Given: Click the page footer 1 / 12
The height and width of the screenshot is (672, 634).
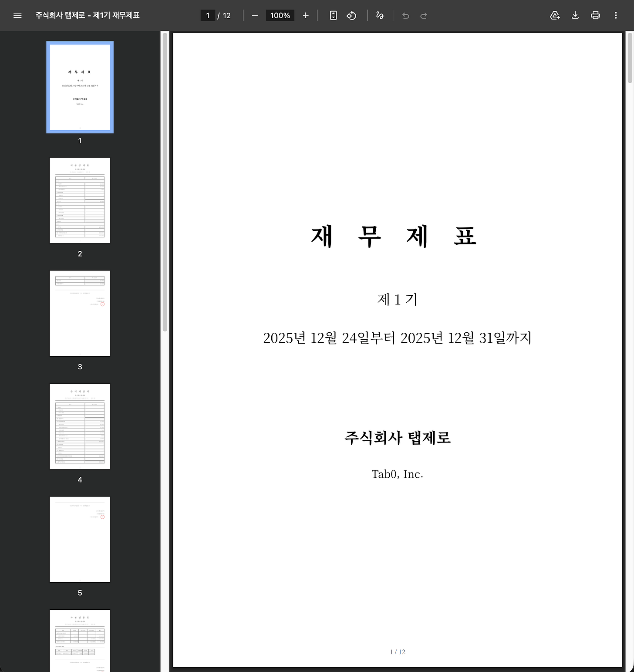Looking at the screenshot, I should [x=397, y=652].
